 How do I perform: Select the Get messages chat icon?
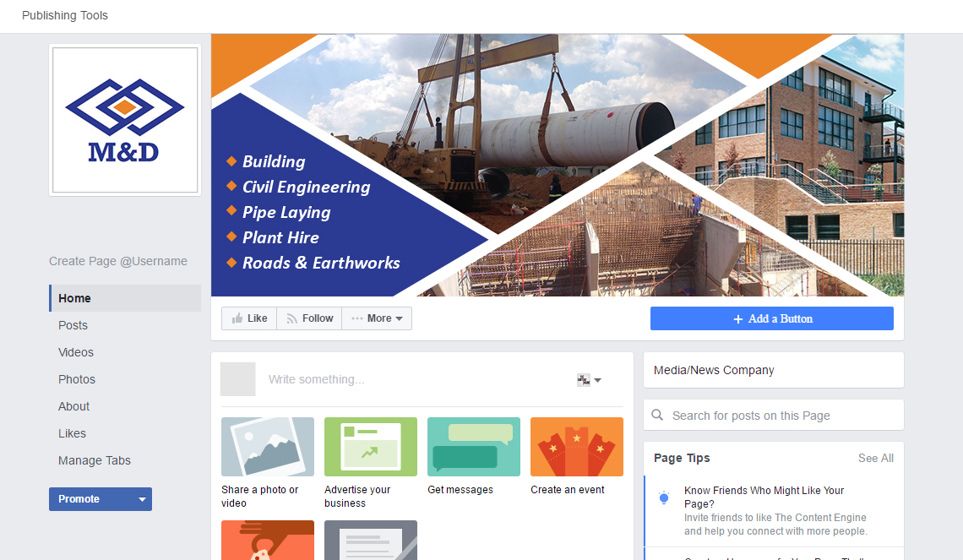tap(474, 447)
